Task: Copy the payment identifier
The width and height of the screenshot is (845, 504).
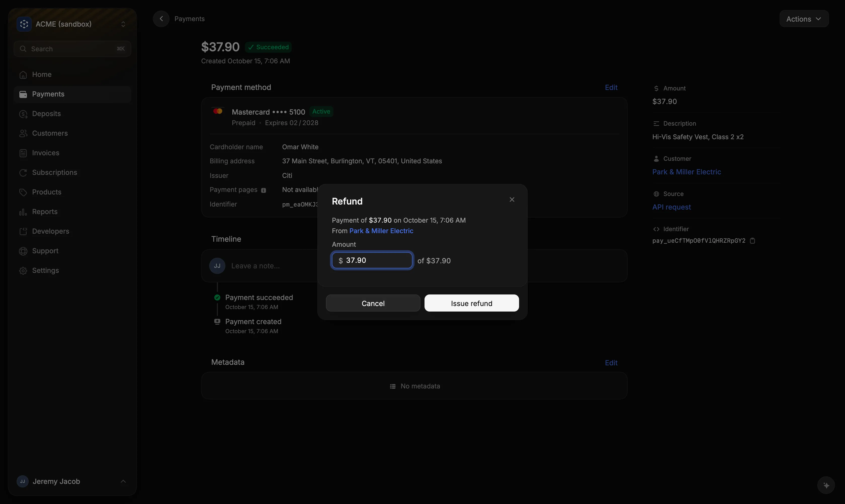Action: [752, 240]
